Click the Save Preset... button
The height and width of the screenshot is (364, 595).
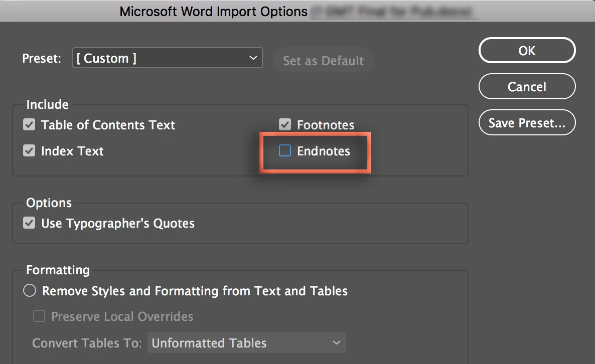(527, 123)
